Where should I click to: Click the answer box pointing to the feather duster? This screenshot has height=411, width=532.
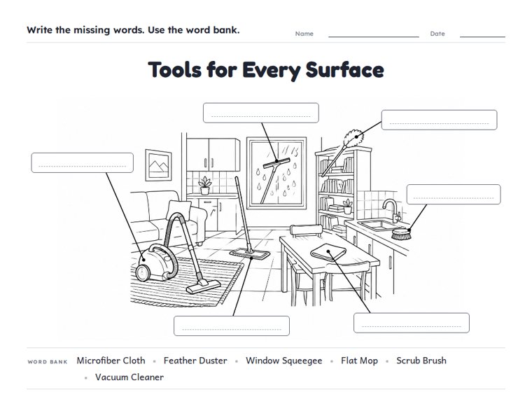[x=439, y=120]
